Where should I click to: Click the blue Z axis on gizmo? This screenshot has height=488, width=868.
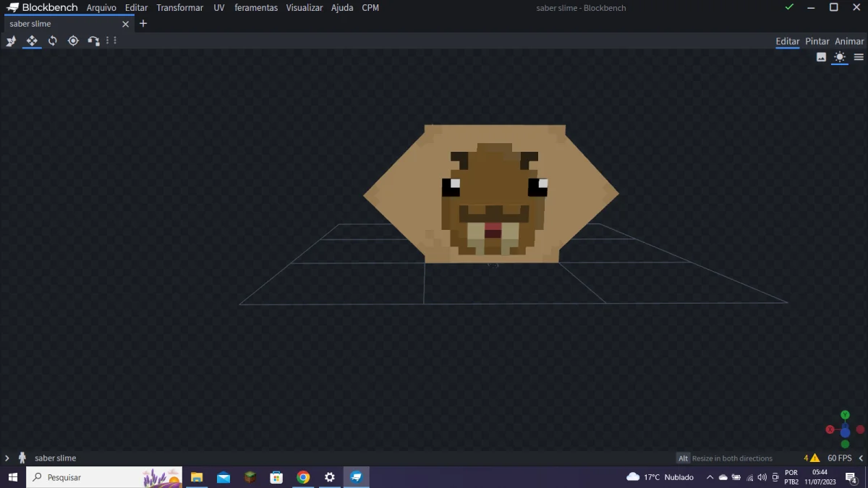[x=845, y=432]
